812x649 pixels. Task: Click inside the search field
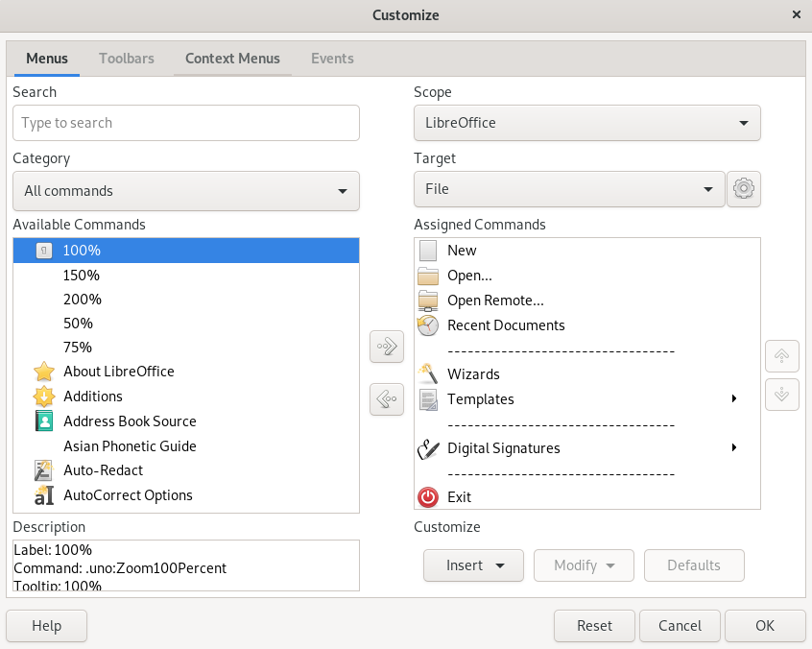coord(185,123)
